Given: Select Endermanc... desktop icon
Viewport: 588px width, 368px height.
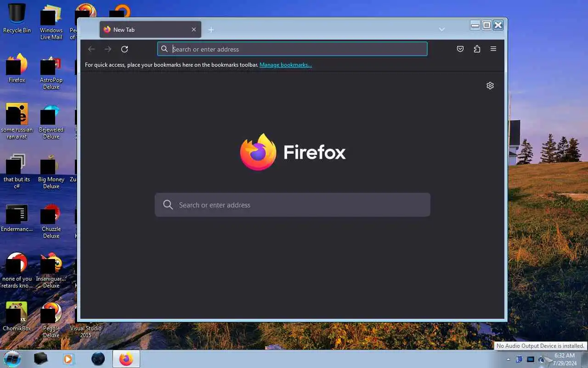Looking at the screenshot, I should click(17, 218).
